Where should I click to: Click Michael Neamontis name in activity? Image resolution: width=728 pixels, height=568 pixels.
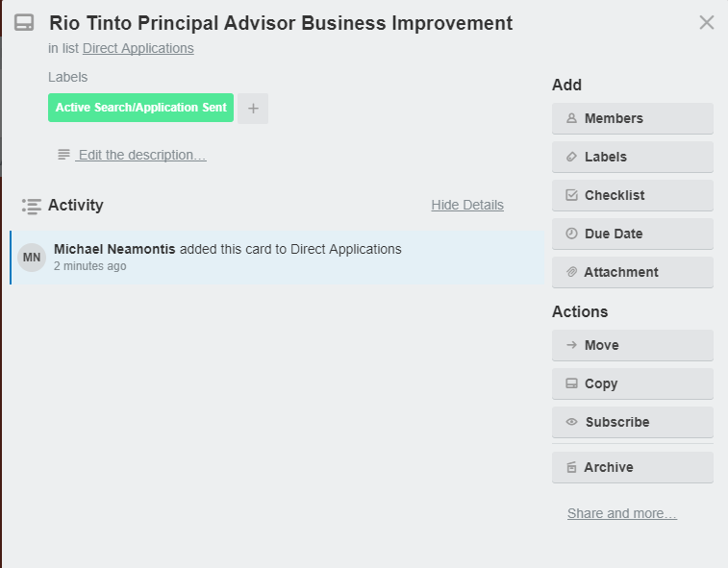click(x=114, y=249)
